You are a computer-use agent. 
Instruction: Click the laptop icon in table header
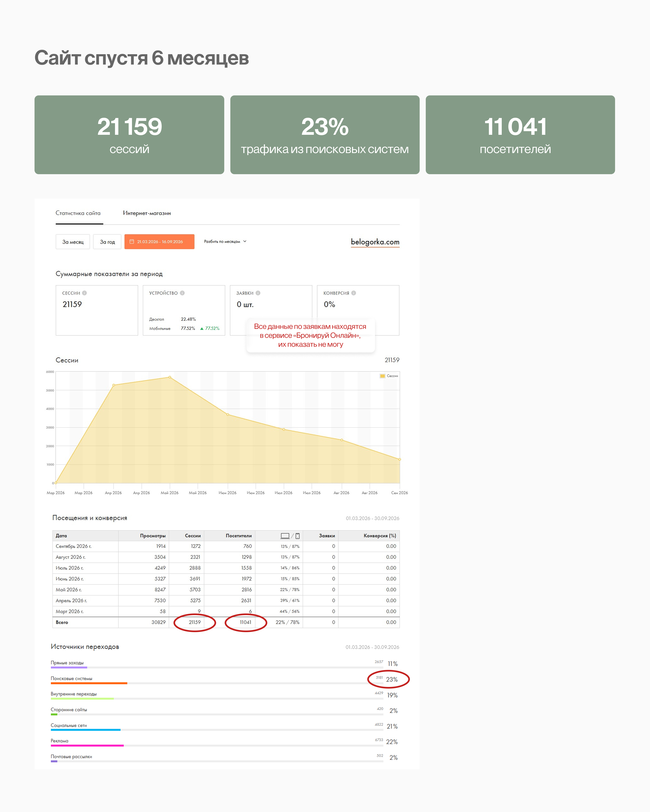point(285,536)
